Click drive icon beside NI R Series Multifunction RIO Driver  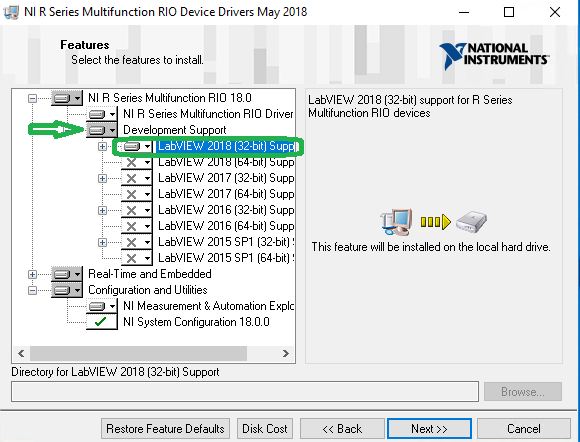pos(102,114)
